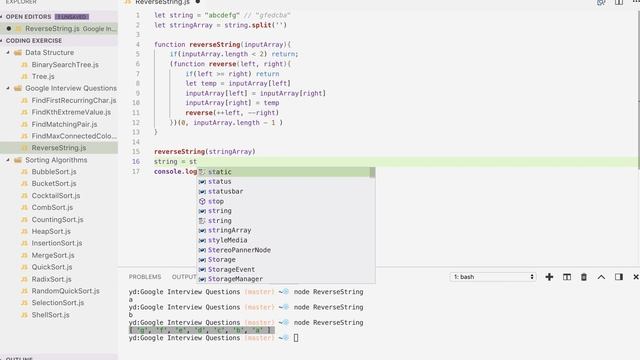The width and height of the screenshot is (640, 360).
Task: Close the terminal panel
Action: pos(636,277)
